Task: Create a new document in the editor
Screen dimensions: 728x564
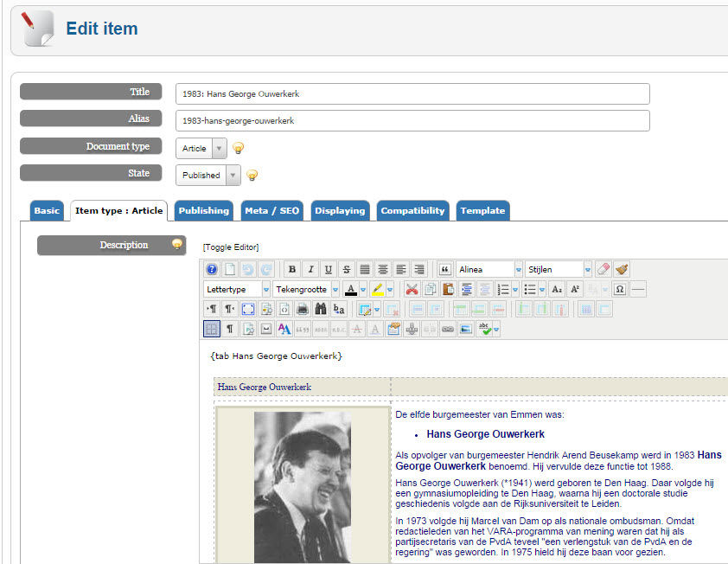Action: coord(230,269)
